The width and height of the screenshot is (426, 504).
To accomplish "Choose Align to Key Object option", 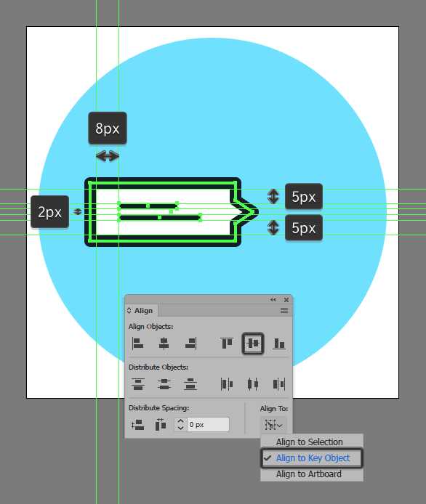I will coord(312,458).
